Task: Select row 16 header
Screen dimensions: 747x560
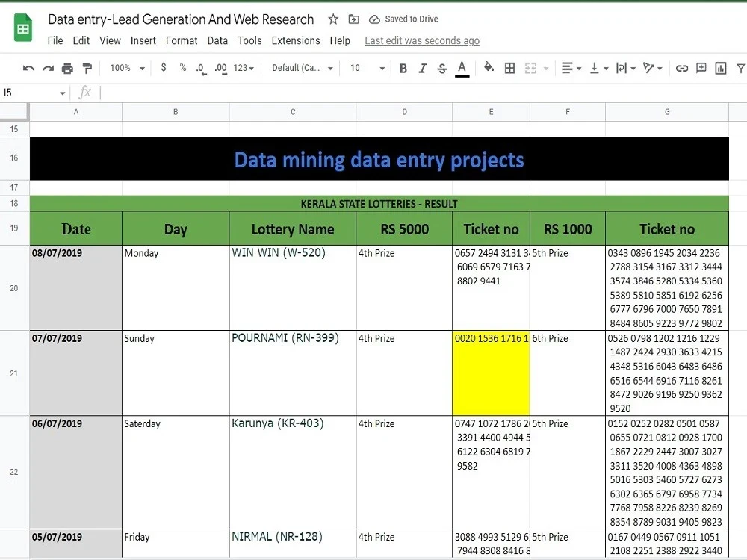Action: (13, 158)
